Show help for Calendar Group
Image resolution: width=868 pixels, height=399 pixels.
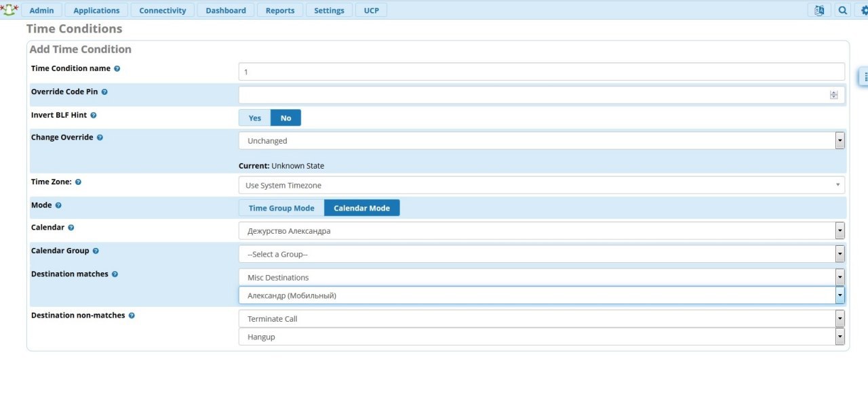96,251
